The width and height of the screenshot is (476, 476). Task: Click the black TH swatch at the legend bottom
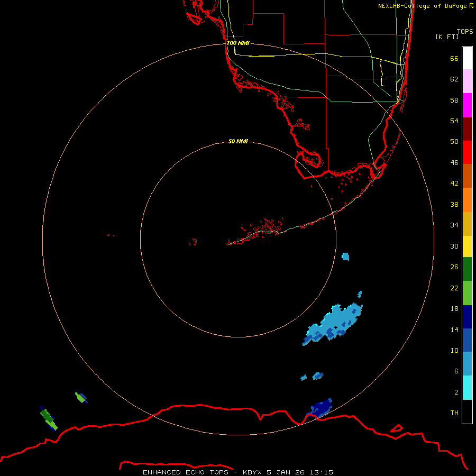pyautogui.click(x=467, y=411)
